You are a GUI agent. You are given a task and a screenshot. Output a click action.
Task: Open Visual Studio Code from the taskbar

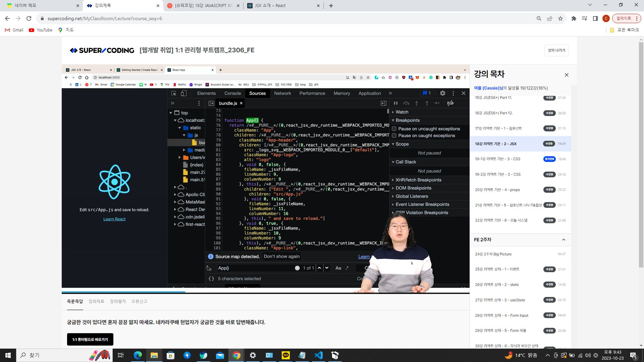point(319,355)
